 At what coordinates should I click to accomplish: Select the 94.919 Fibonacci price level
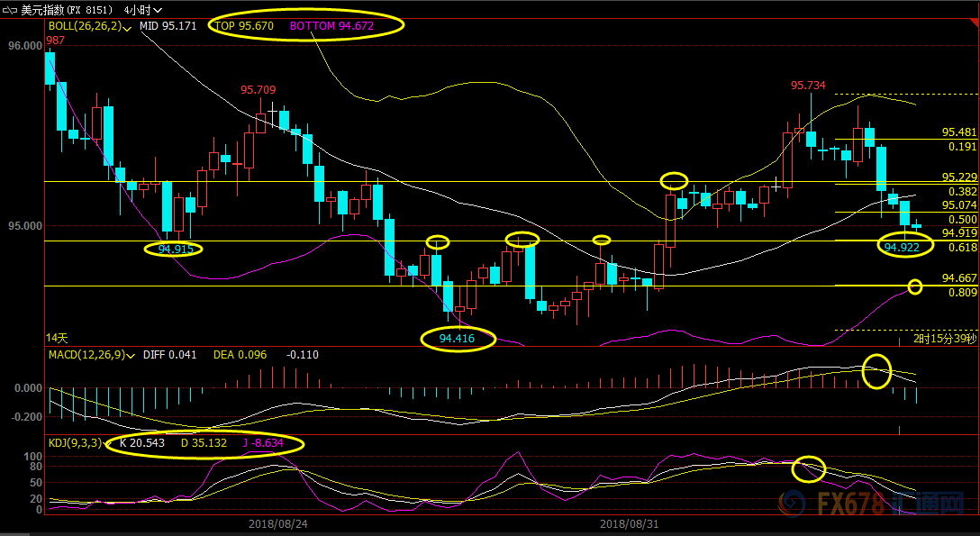pyautogui.click(x=959, y=233)
